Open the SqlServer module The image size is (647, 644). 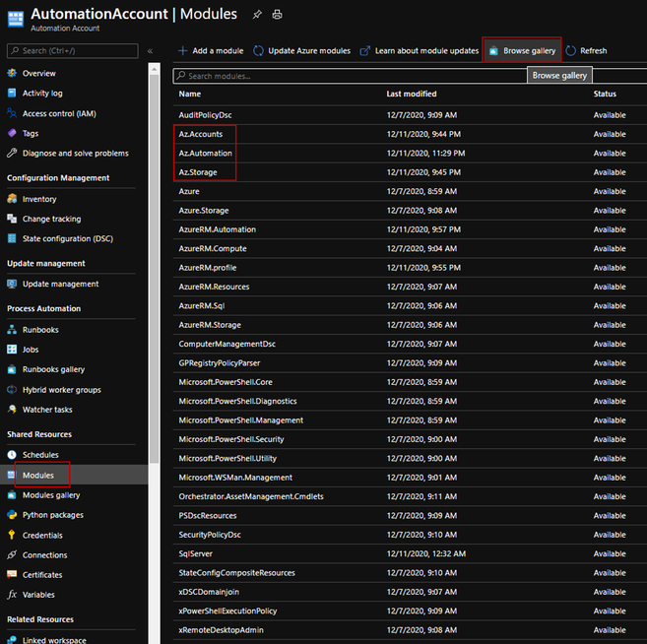tap(196, 553)
